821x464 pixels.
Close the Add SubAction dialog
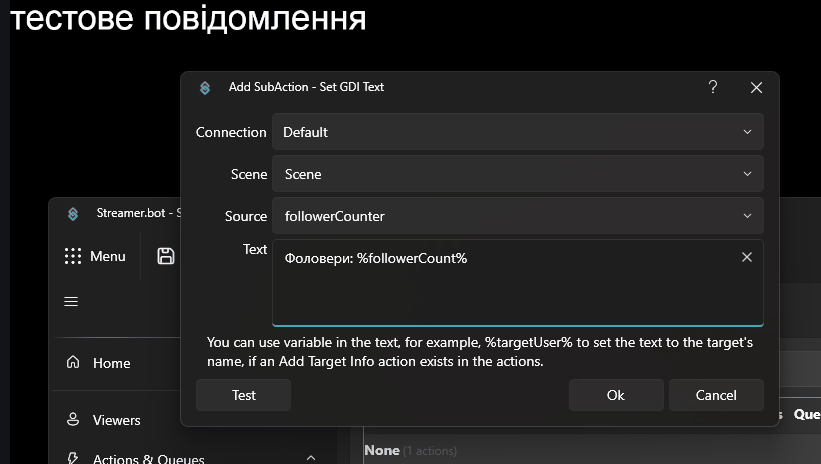coord(756,87)
